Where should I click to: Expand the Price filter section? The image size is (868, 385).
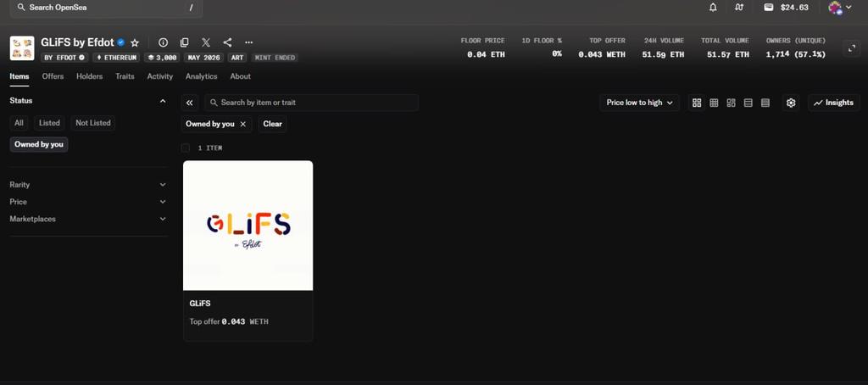point(88,202)
